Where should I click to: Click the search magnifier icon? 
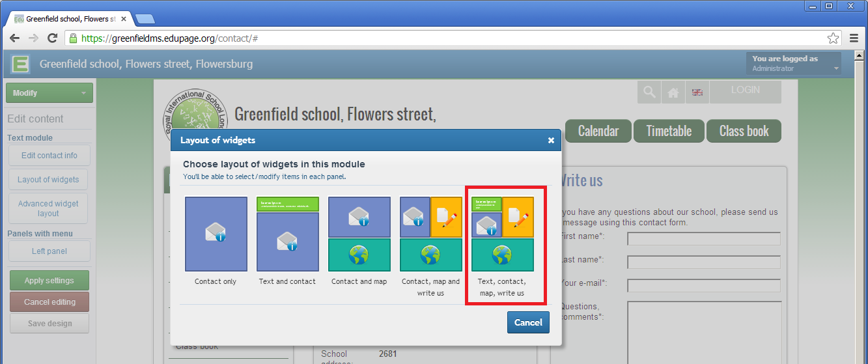tap(649, 92)
